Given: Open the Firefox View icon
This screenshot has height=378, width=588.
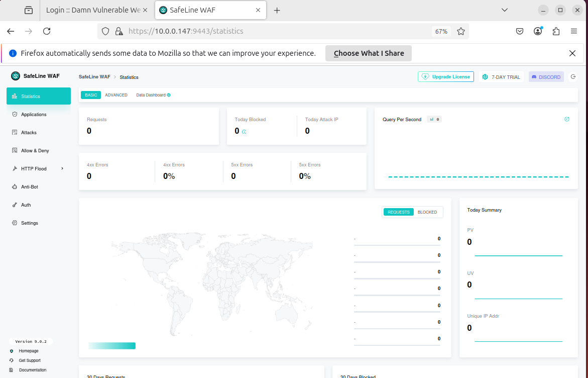Looking at the screenshot, I should point(29,10).
